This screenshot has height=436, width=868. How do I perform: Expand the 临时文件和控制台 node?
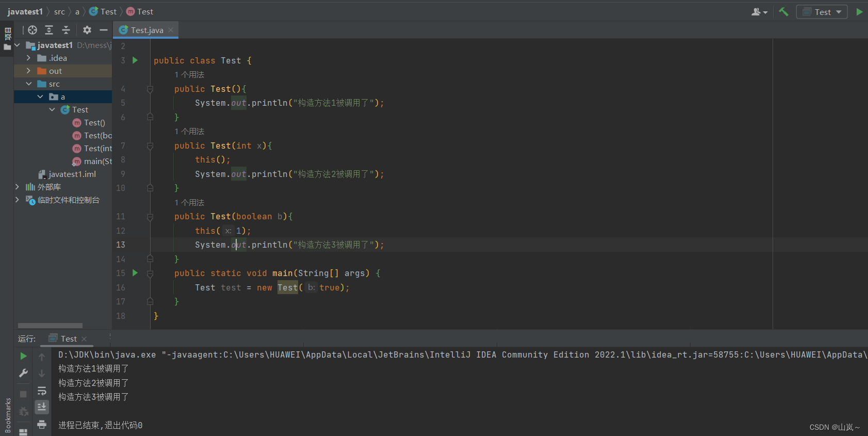click(18, 200)
